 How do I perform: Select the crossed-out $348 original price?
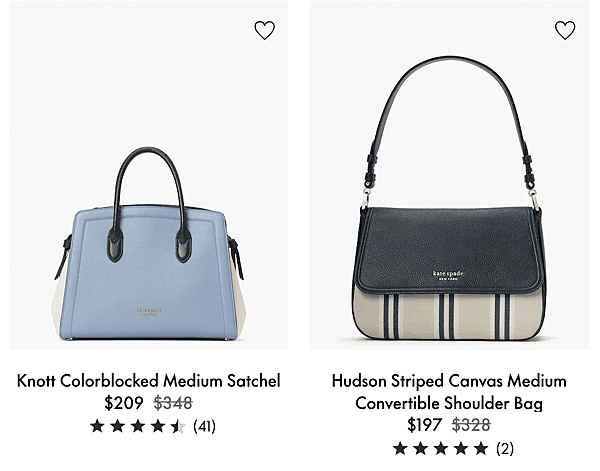(173, 403)
